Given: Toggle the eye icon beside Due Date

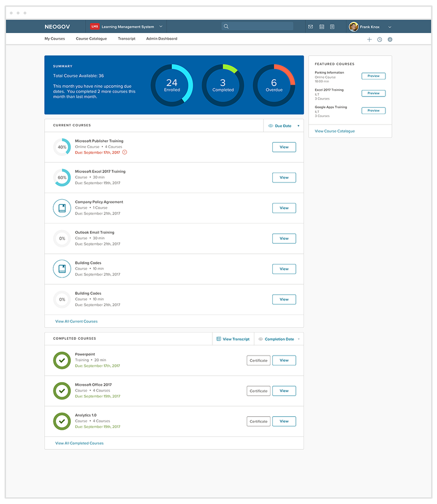Looking at the screenshot, I should pos(271,126).
